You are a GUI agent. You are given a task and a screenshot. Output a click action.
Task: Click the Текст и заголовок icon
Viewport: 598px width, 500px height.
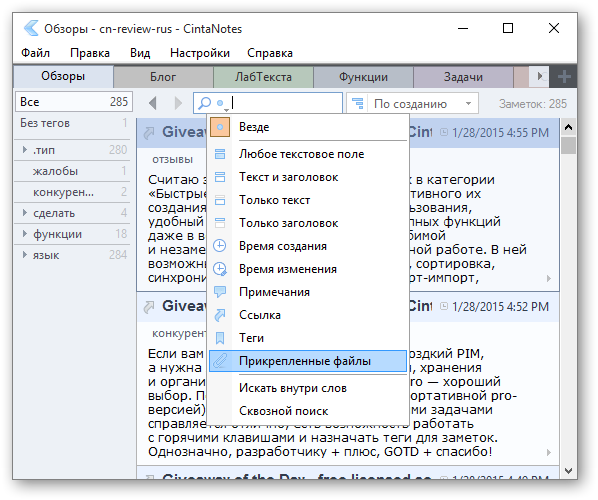point(220,177)
